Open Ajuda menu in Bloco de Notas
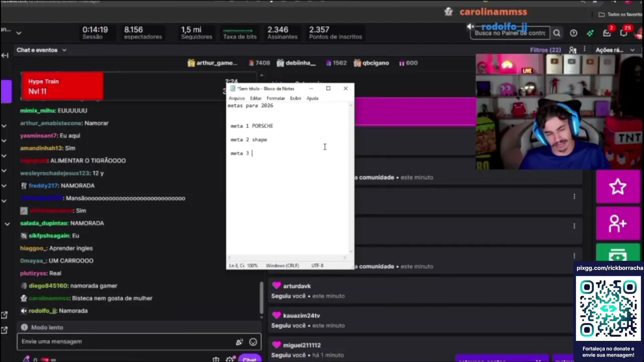This screenshot has width=644, height=362. tap(312, 98)
